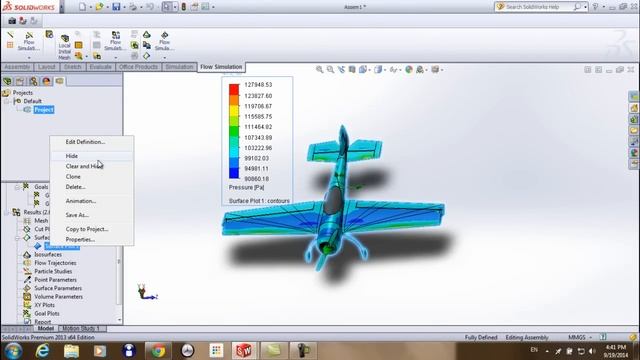This screenshot has width=640, height=360.
Task: Choose Copy to Project in the context menu
Action: [x=87, y=229]
